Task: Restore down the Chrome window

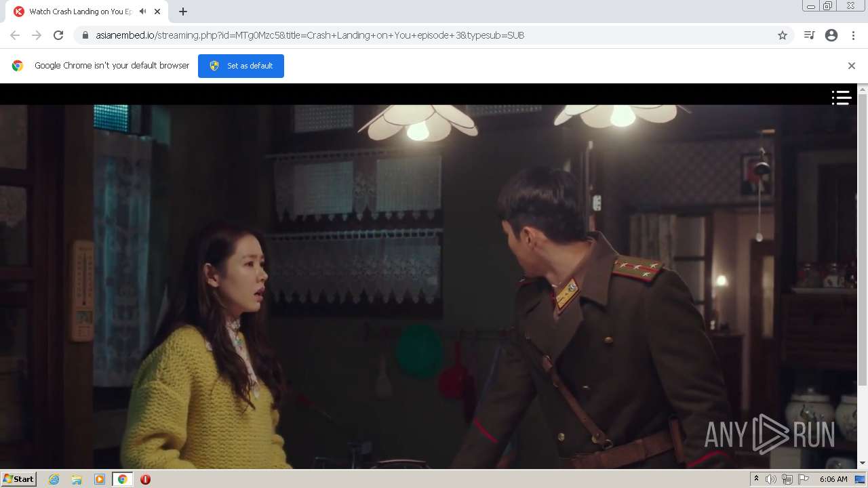Action: (828, 6)
